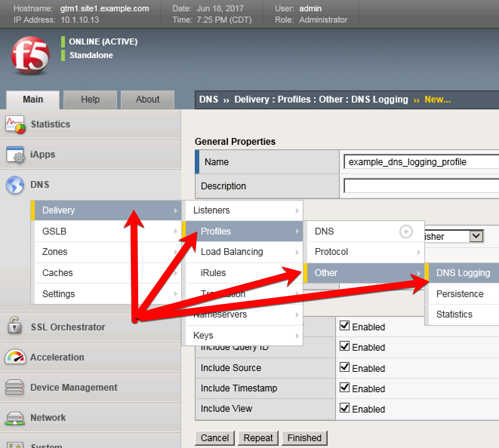Open the Nameservers menu item
499x448 pixels.
(243, 315)
